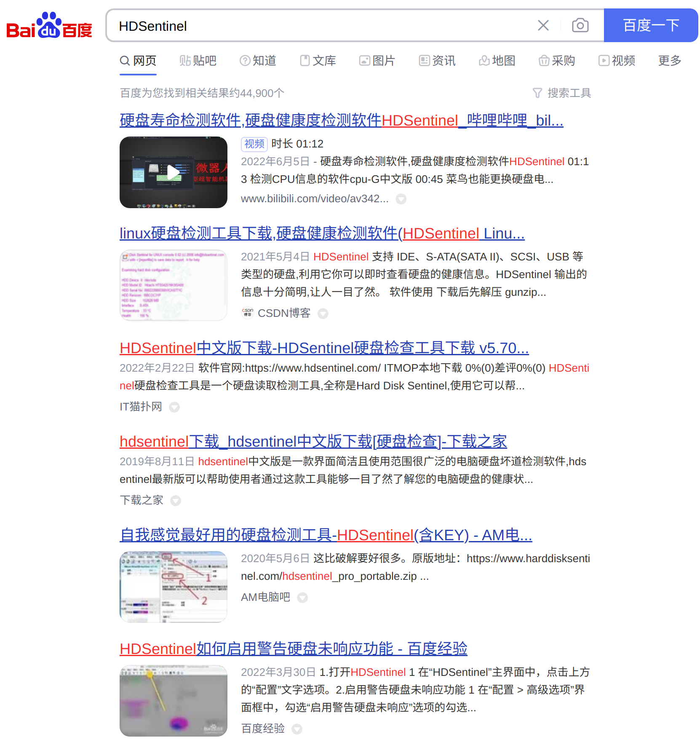Open the 图片 tab
Image resolution: width=700 pixels, height=745 pixels.
click(377, 61)
